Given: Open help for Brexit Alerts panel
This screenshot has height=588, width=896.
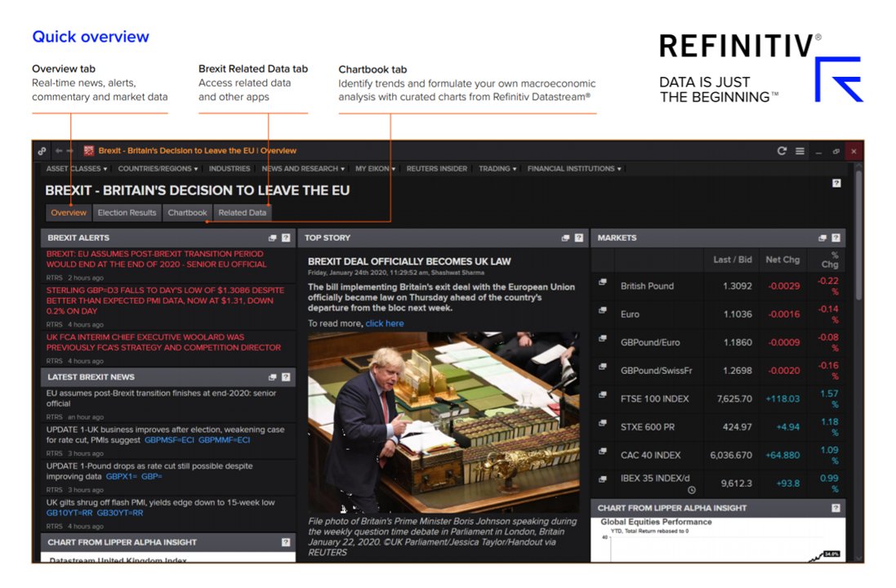Looking at the screenshot, I should pos(286,238).
